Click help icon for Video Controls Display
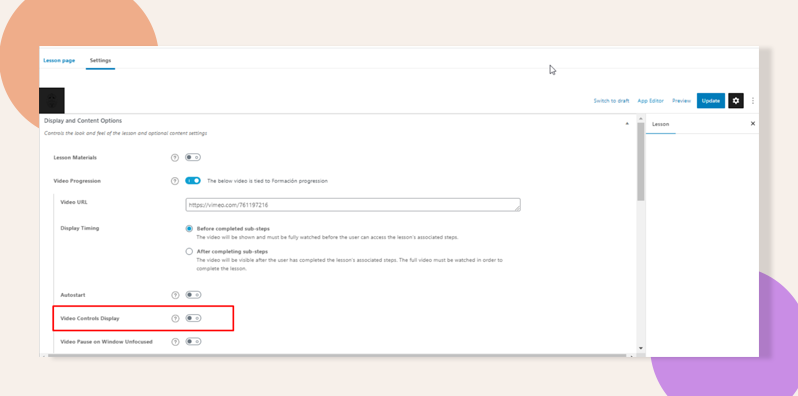The height and width of the screenshot is (396, 798). (175, 318)
